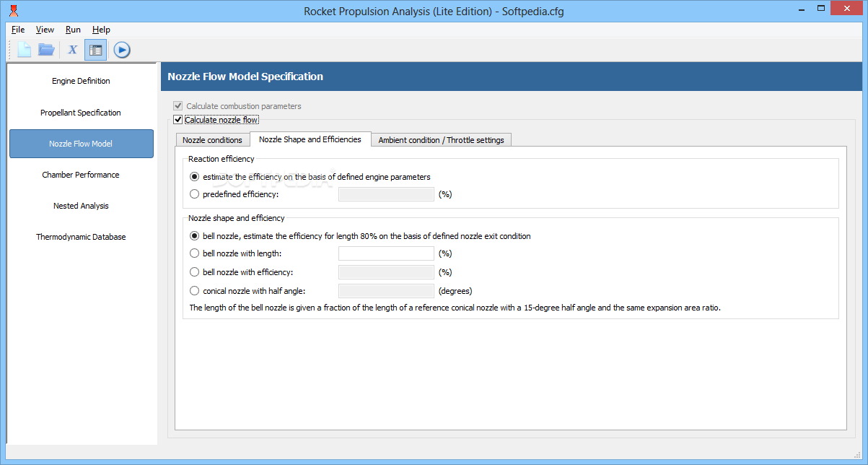Screen dimensions: 868x465
Task: Choose conical nozzle with half angle option
Action: click(x=194, y=291)
